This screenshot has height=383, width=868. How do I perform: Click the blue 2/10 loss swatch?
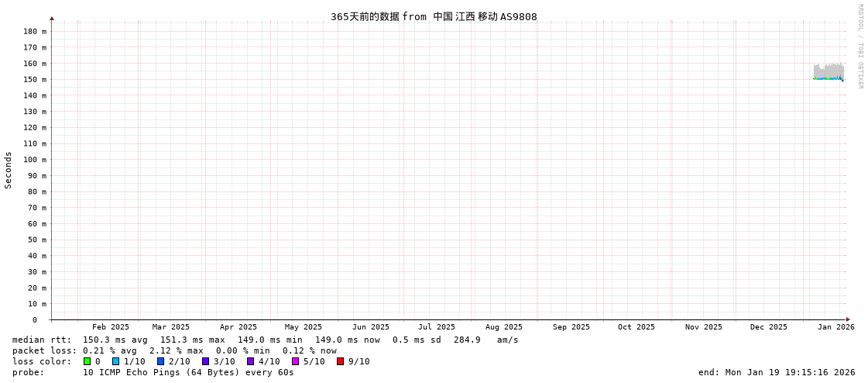[160, 361]
